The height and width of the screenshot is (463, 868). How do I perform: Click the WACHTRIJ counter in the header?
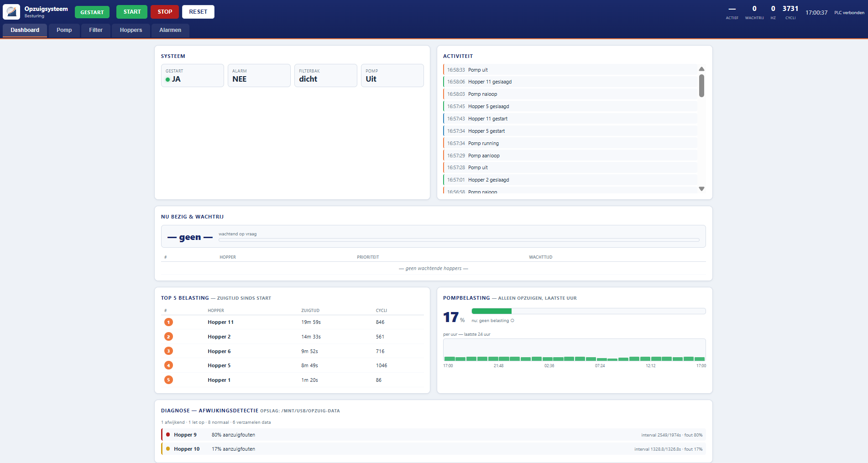tap(754, 12)
